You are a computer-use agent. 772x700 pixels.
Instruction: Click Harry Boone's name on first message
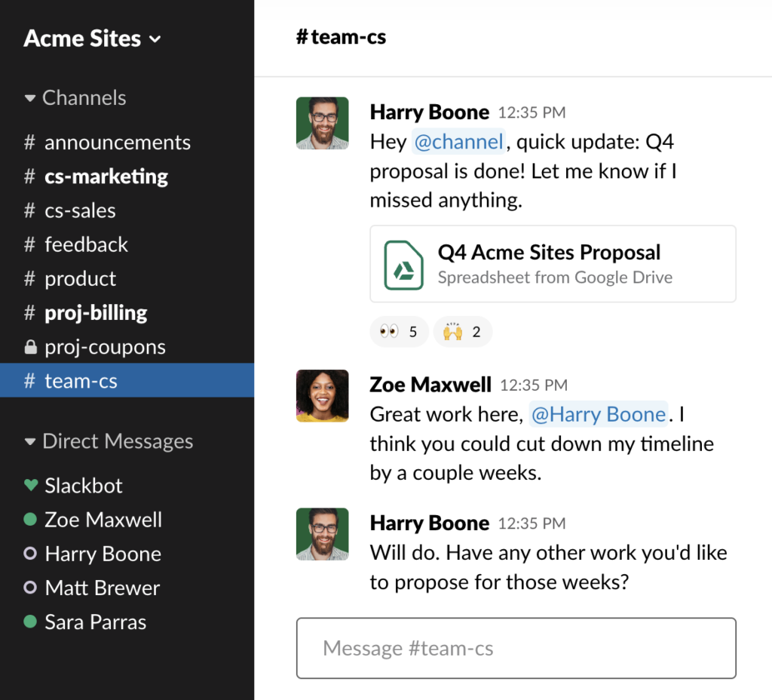coord(429,112)
